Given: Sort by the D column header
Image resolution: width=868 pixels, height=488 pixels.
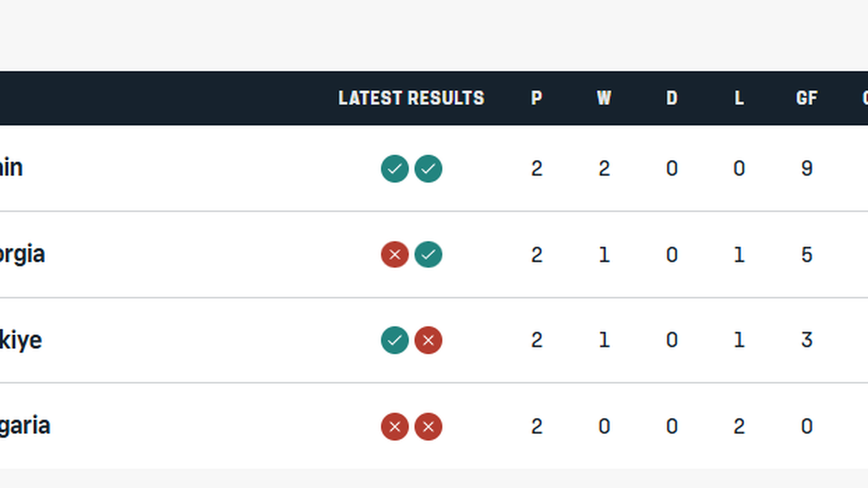Looking at the screenshot, I should (x=671, y=98).
